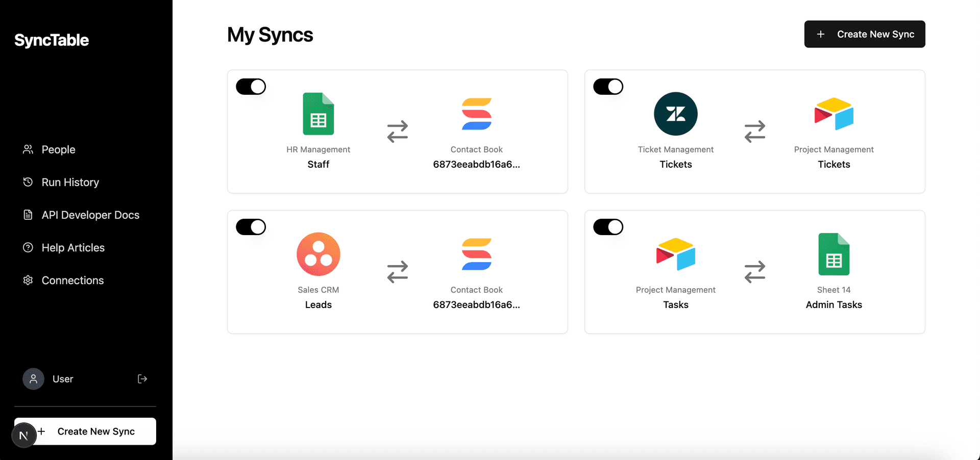This screenshot has width=980, height=460.
Task: Click the User profile avatar
Action: (x=33, y=379)
